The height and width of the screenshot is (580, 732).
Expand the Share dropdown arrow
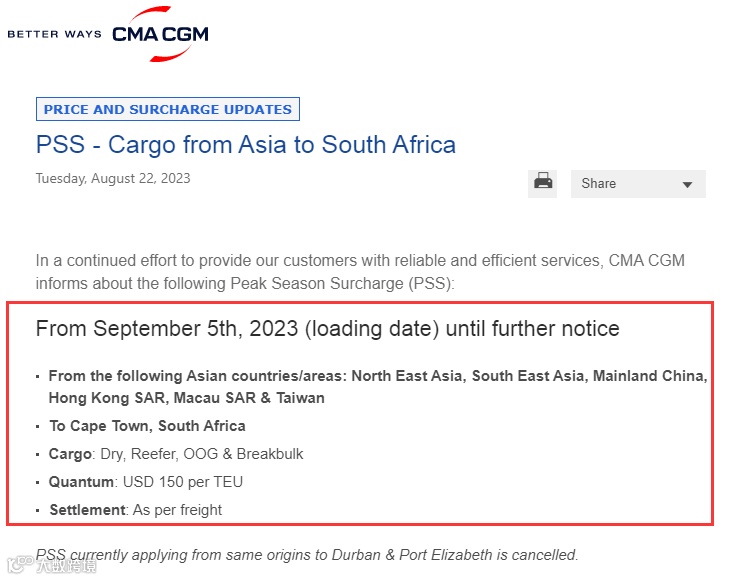pyautogui.click(x=687, y=184)
